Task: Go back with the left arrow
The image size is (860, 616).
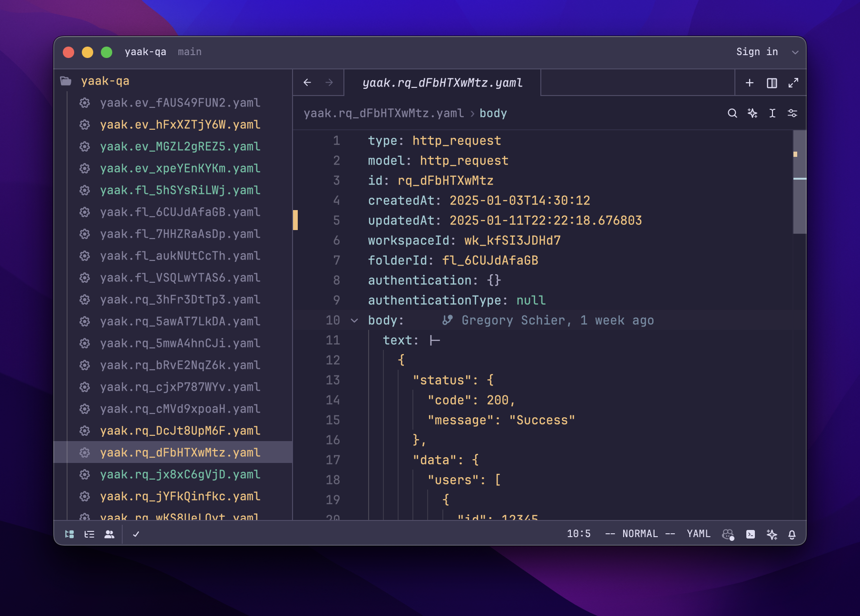Action: 307,83
